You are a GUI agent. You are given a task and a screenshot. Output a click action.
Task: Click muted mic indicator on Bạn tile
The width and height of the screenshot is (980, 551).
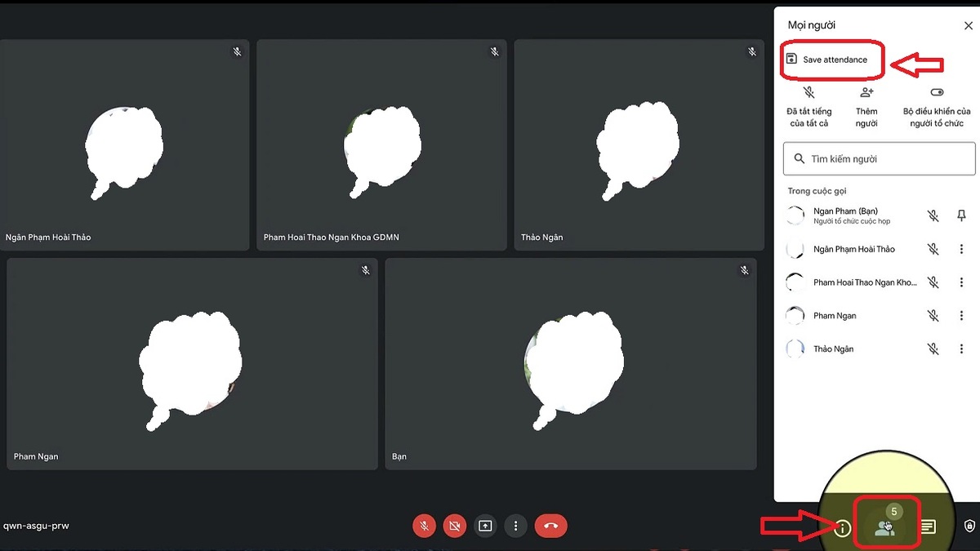click(x=744, y=270)
